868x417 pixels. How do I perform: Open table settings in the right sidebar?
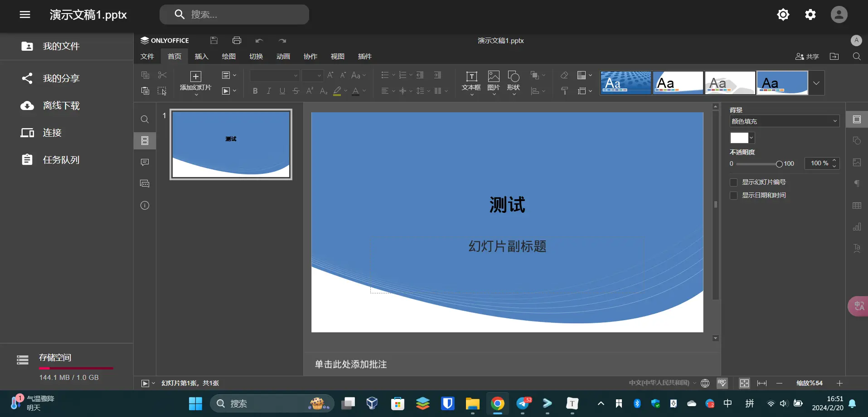click(857, 206)
